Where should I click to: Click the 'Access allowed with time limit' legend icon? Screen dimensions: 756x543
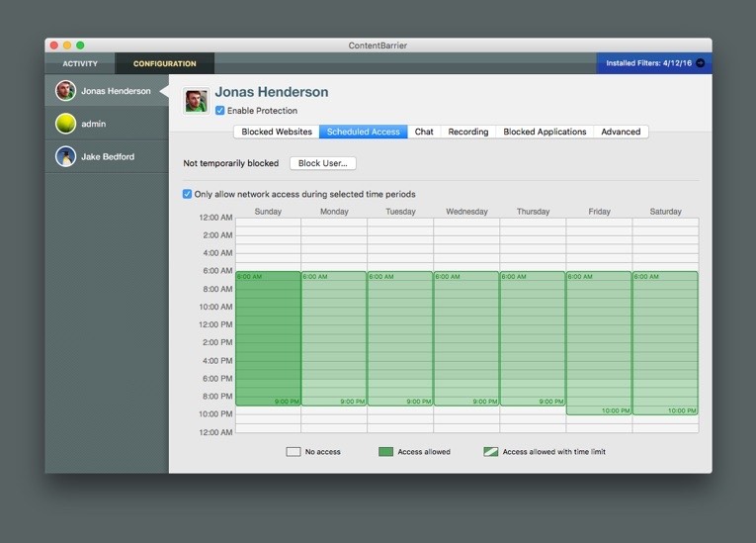pyautogui.click(x=490, y=452)
